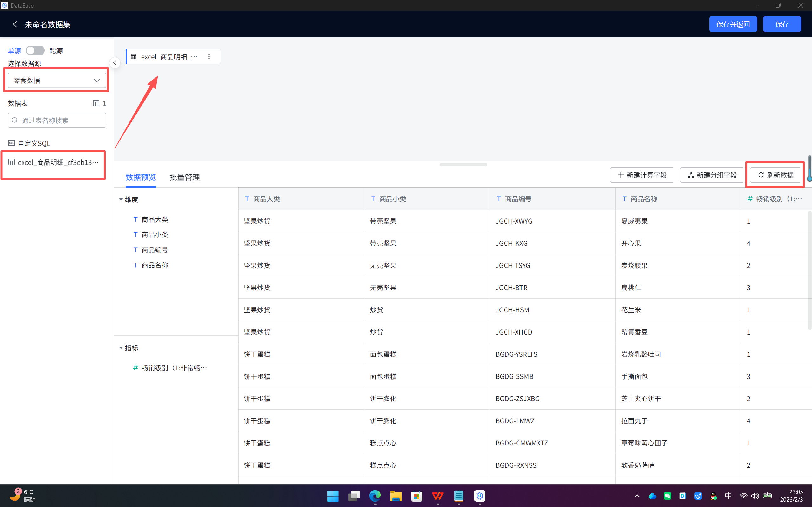The width and height of the screenshot is (812, 507).
Task: Collapse the left data source sidebar
Action: pos(115,63)
